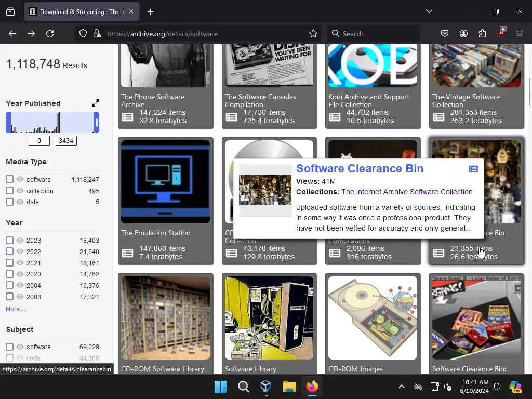This screenshot has height=399, width=532.
Task: Check the 2022 year checkbox
Action: [9, 251]
